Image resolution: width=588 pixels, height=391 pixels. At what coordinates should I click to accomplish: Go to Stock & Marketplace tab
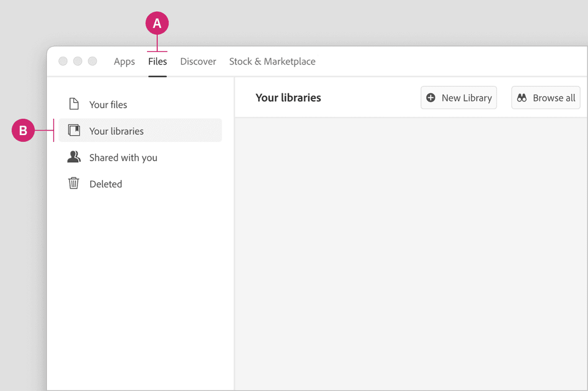272,62
